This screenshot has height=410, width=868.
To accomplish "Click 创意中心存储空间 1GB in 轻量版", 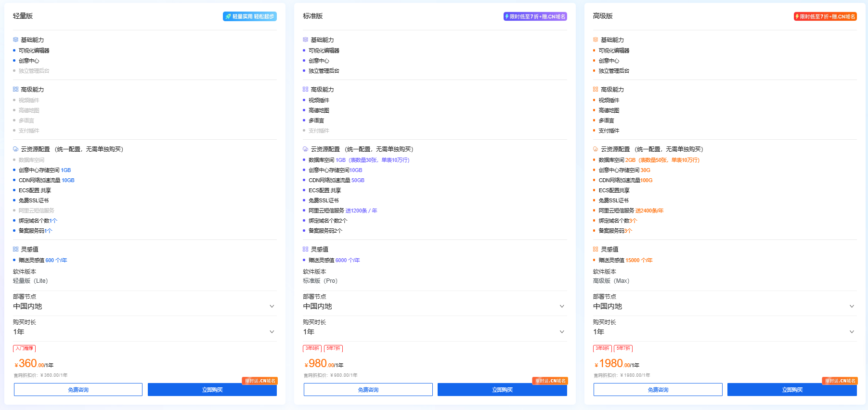I will (x=45, y=170).
